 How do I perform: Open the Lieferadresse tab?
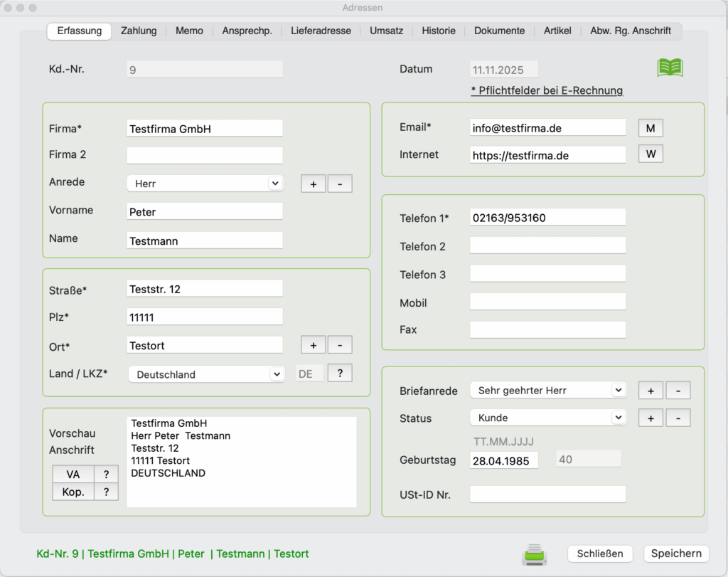point(321,31)
